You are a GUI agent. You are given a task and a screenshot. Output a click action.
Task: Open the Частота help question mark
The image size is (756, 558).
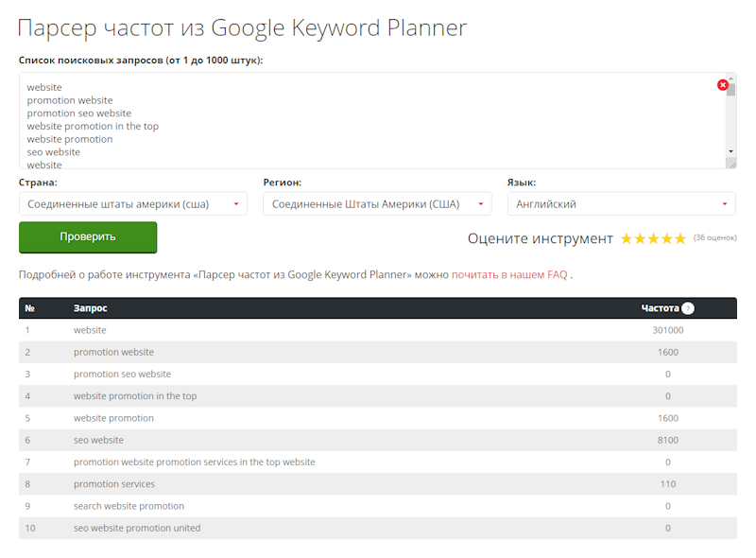[x=688, y=308]
